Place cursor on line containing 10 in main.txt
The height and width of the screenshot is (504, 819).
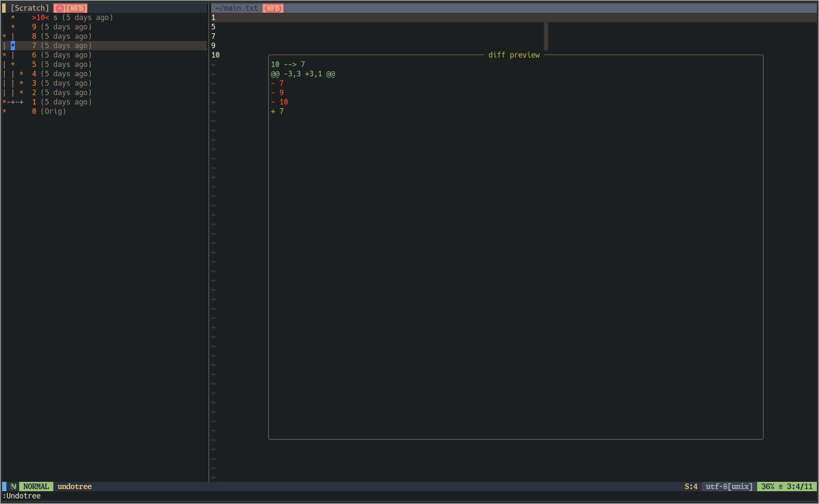pos(215,55)
